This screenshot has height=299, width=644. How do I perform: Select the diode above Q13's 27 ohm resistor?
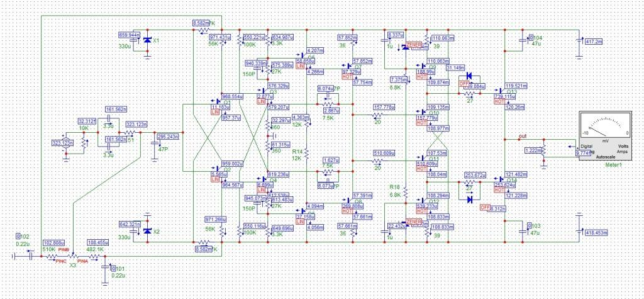tap(469, 77)
